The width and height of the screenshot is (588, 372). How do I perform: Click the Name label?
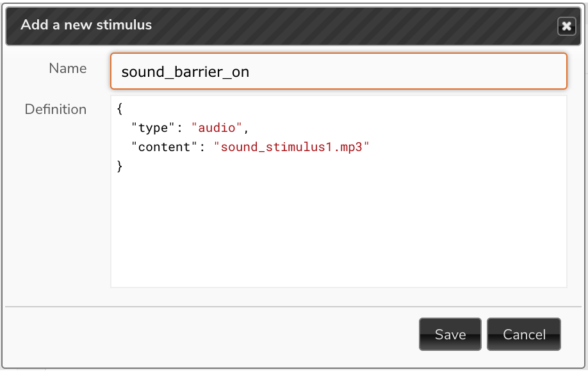coord(68,69)
